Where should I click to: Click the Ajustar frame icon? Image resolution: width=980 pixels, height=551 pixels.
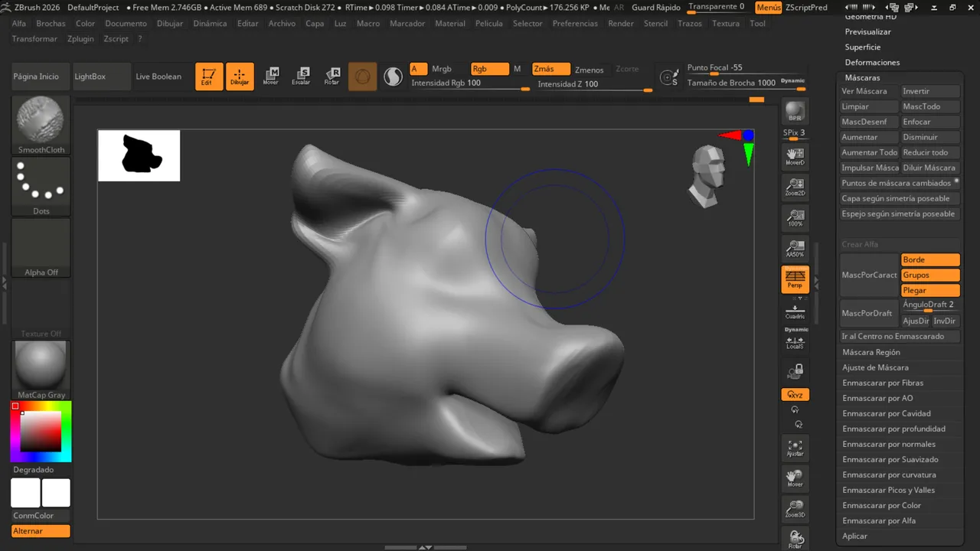pos(795,448)
